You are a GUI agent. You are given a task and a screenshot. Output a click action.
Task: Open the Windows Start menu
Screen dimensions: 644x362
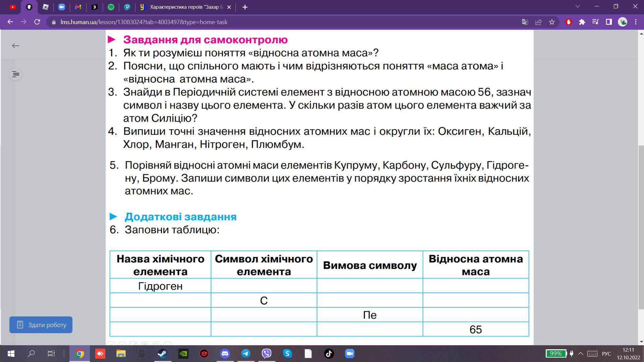coord(11,354)
